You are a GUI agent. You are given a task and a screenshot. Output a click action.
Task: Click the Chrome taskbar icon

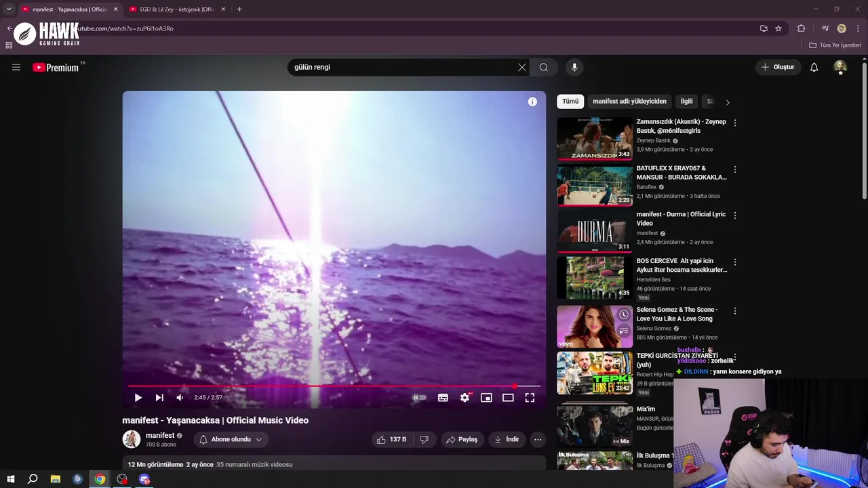pos(100,479)
